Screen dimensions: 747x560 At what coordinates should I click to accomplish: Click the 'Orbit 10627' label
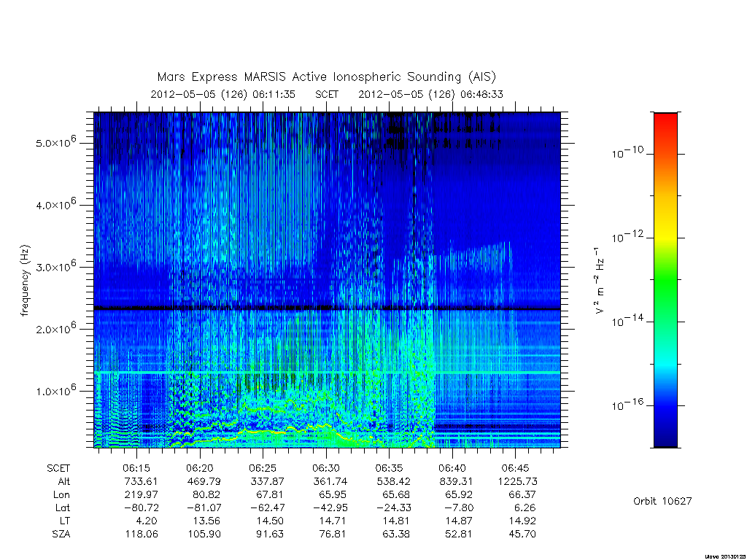662,501
